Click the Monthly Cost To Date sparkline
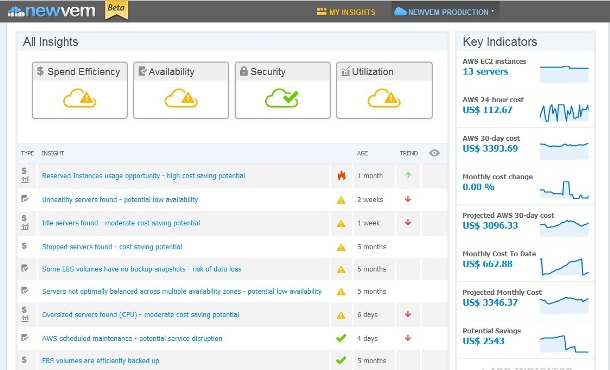The height and width of the screenshot is (370, 610). point(564,267)
